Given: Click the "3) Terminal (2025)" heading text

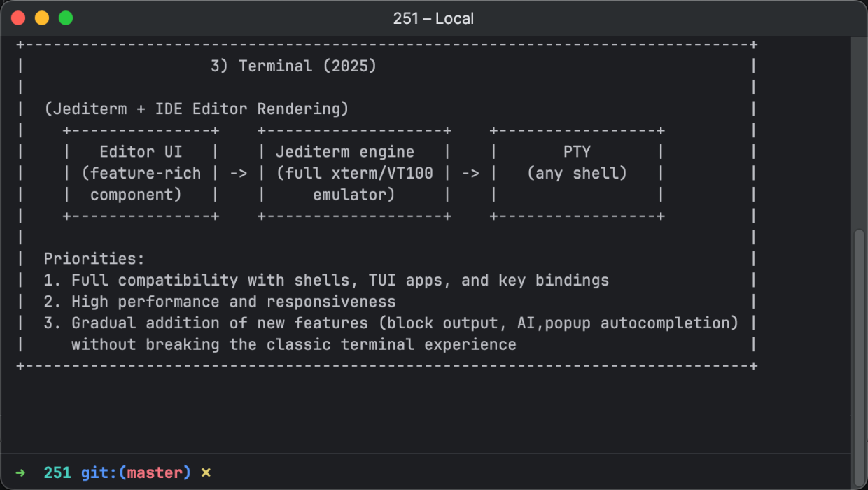Looking at the screenshot, I should [293, 66].
